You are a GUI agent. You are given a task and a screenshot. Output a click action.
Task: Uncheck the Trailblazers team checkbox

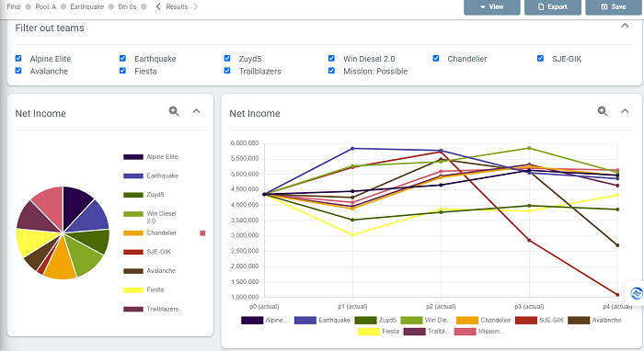[227, 71]
